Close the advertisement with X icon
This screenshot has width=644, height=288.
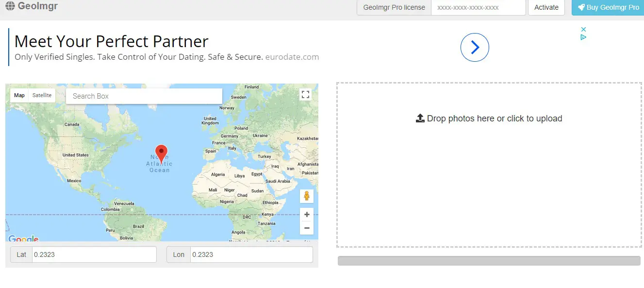[x=584, y=29]
